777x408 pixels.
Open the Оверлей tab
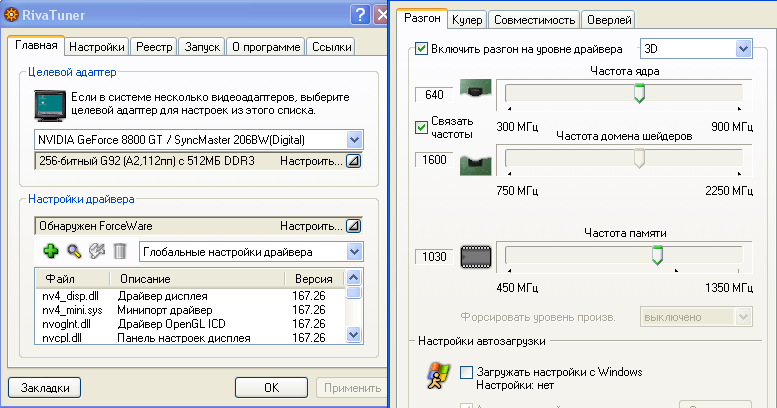click(x=609, y=20)
